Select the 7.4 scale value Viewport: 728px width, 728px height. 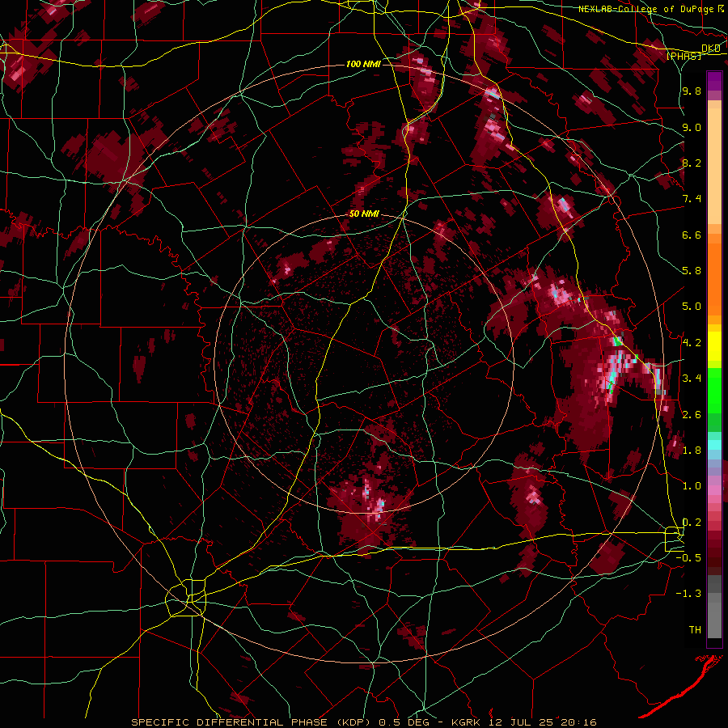pyautogui.click(x=692, y=199)
